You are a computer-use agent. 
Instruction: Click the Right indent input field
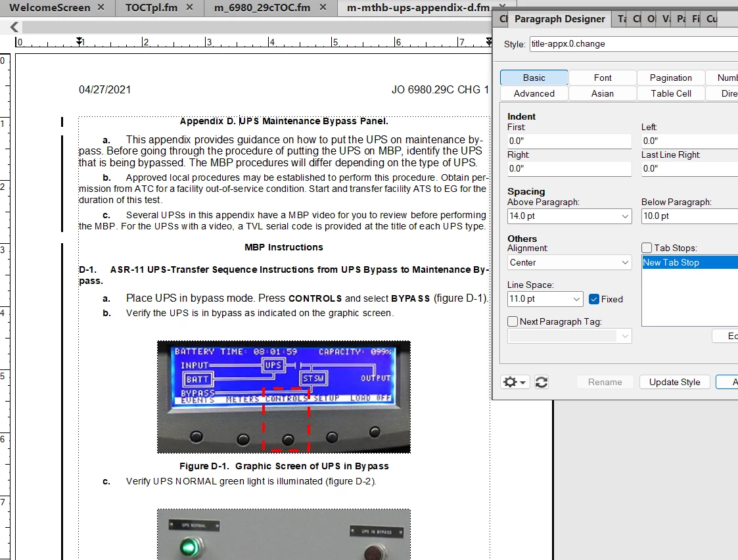569,169
